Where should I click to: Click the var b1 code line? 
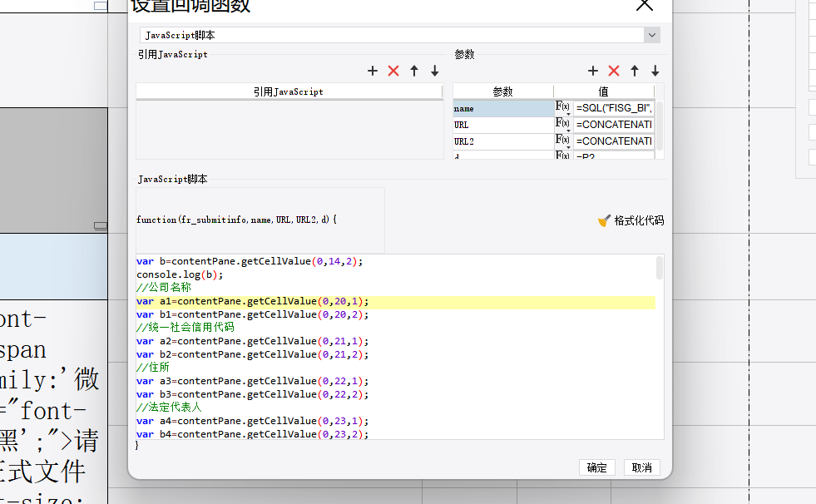point(252,314)
